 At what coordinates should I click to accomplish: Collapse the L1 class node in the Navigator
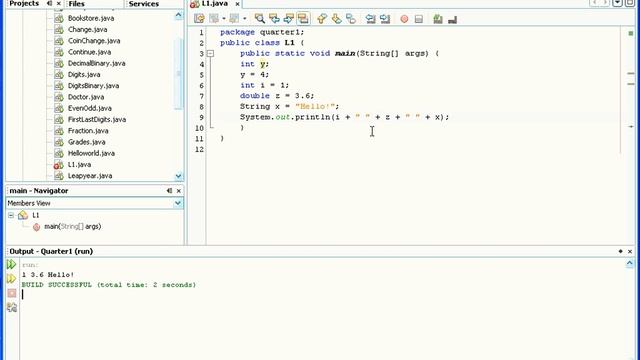tap(11, 215)
